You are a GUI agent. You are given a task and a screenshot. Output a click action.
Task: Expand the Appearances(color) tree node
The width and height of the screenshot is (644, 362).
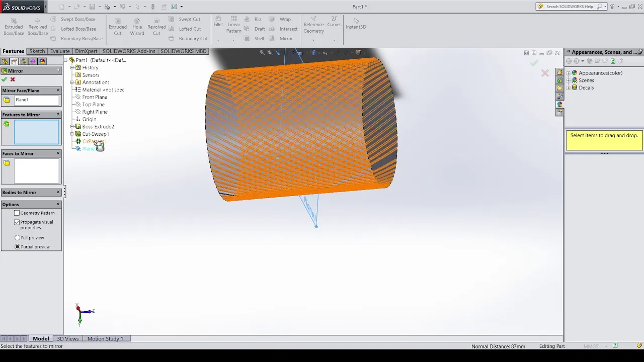pyautogui.click(x=569, y=73)
